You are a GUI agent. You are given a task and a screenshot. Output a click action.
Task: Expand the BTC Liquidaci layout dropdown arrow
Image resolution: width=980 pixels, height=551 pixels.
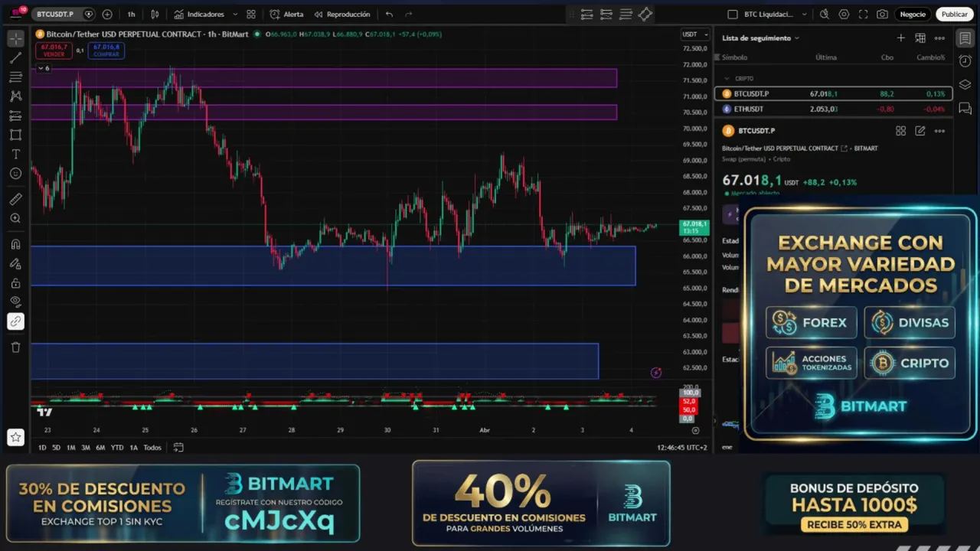click(804, 14)
